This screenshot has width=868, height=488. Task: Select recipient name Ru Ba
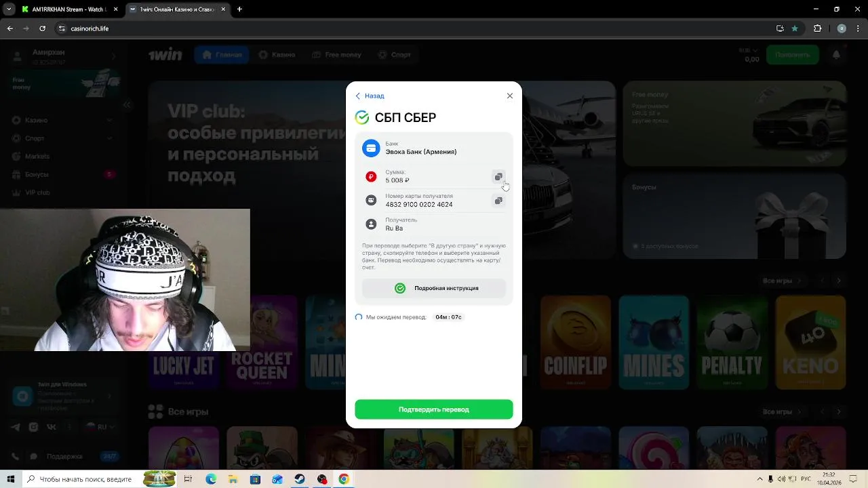pos(394,228)
